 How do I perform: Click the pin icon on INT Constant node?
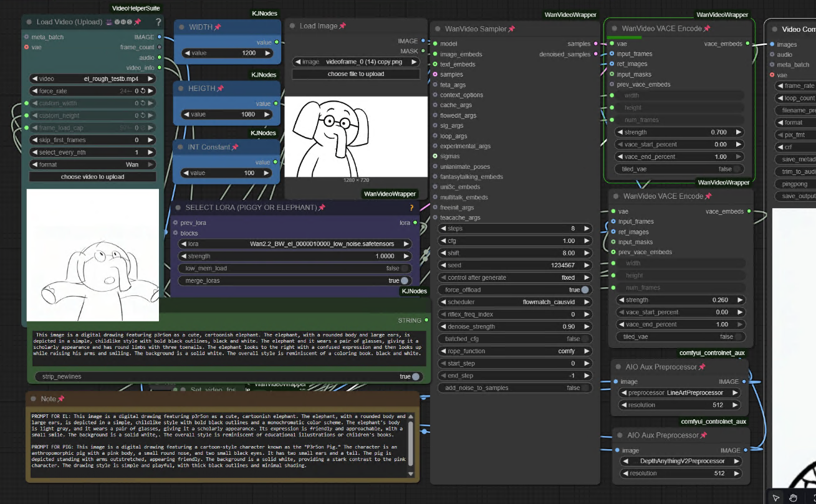tap(235, 147)
